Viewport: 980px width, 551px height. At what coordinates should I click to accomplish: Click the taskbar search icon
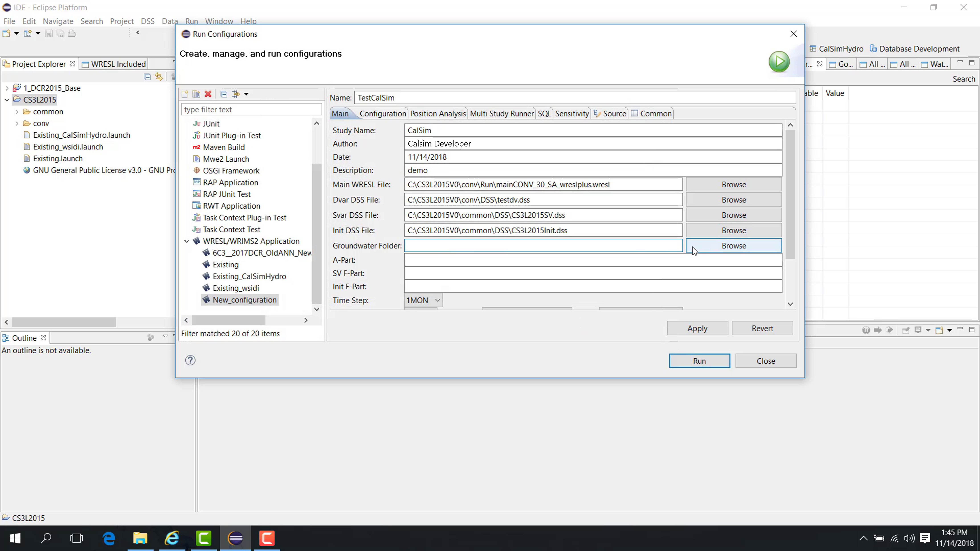coord(46,538)
